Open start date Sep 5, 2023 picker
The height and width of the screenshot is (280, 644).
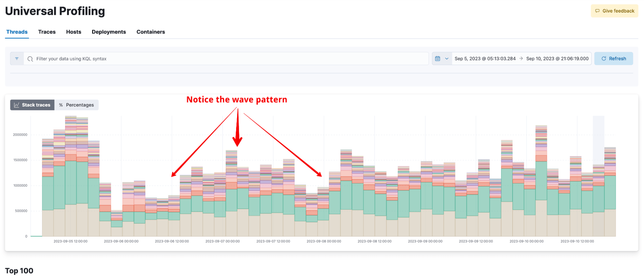pyautogui.click(x=485, y=59)
